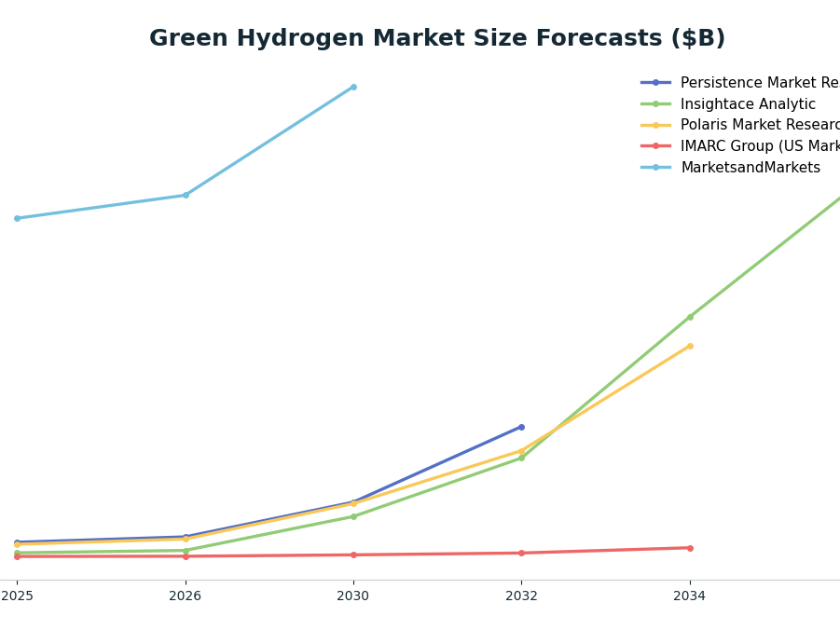Click the 2032 x-axis label
This screenshot has width=840, height=630.
pos(521,596)
